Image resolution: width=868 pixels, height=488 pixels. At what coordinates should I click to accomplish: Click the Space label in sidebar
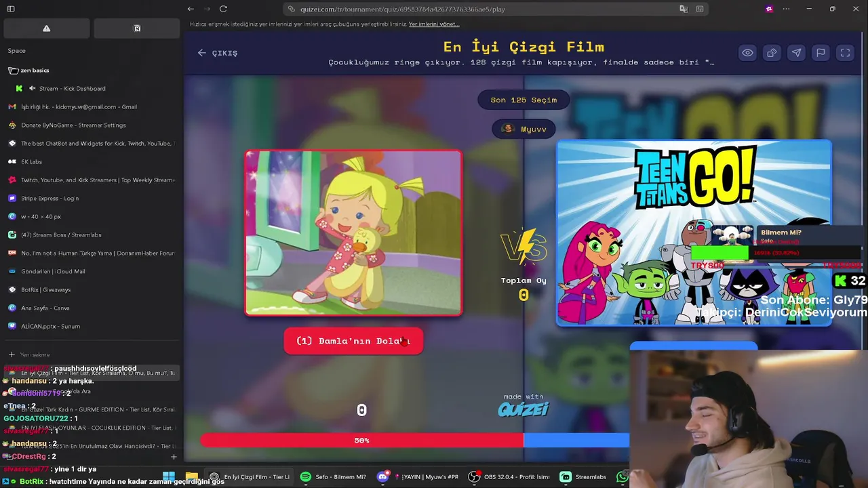pos(17,51)
